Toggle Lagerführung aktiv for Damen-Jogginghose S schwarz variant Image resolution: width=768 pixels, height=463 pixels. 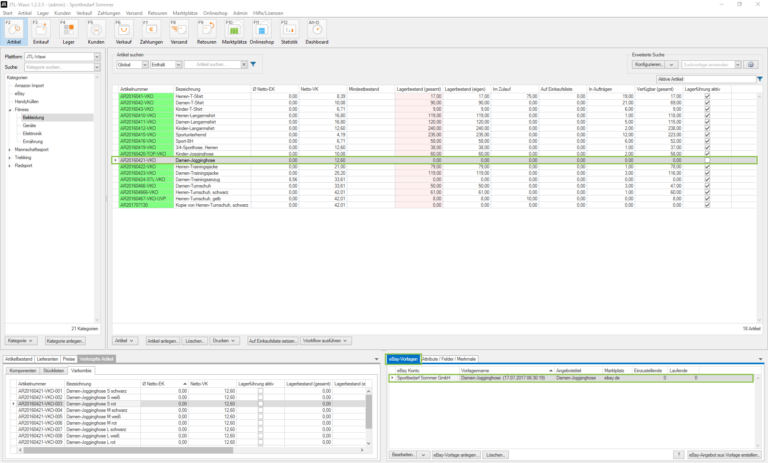point(261,389)
